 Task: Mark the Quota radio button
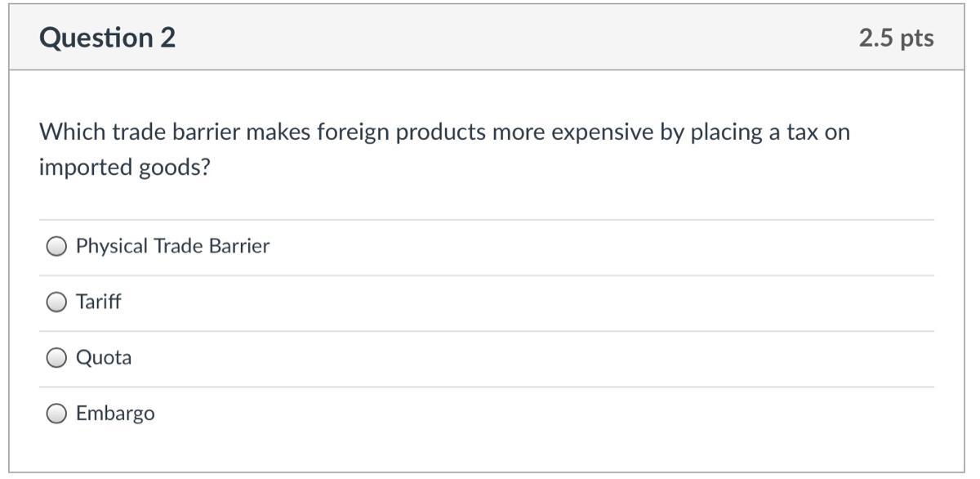tap(56, 358)
